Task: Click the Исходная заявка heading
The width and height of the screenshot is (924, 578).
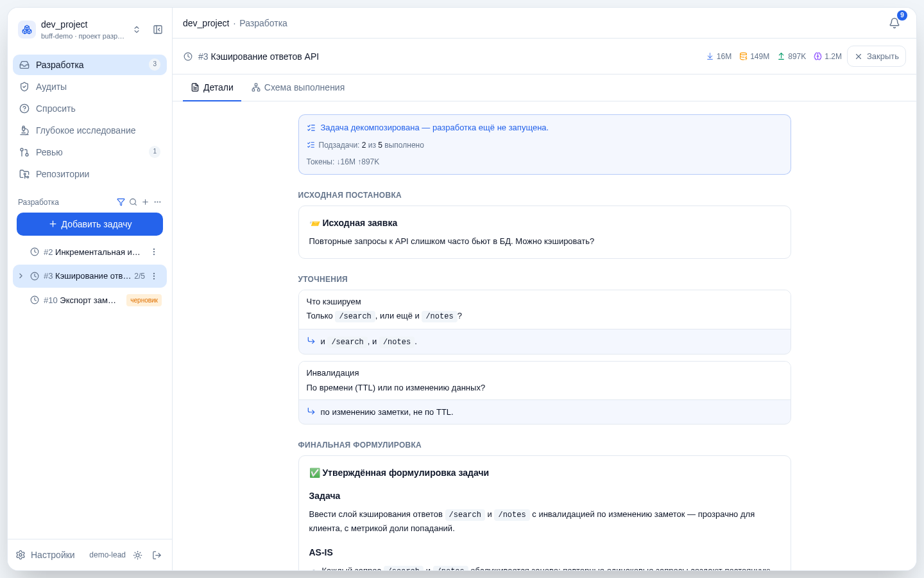Action: [359, 223]
